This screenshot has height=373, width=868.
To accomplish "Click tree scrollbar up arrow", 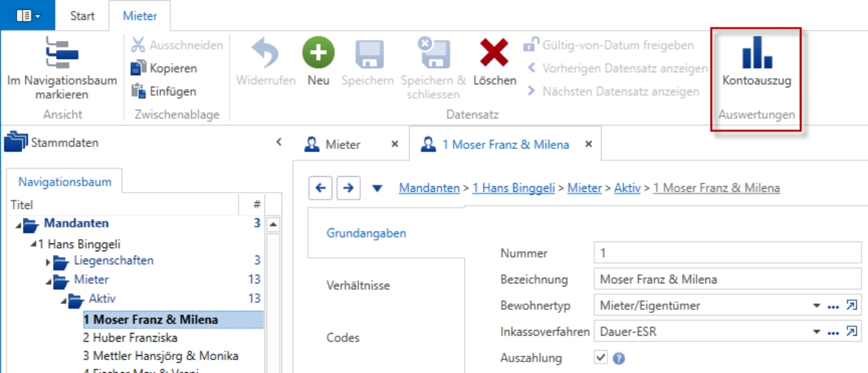I will point(271,224).
